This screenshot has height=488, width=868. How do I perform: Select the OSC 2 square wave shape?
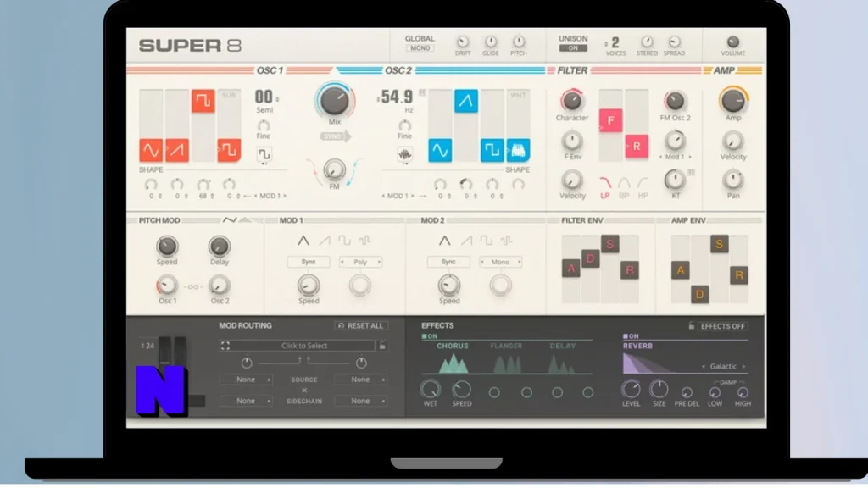[x=492, y=150]
